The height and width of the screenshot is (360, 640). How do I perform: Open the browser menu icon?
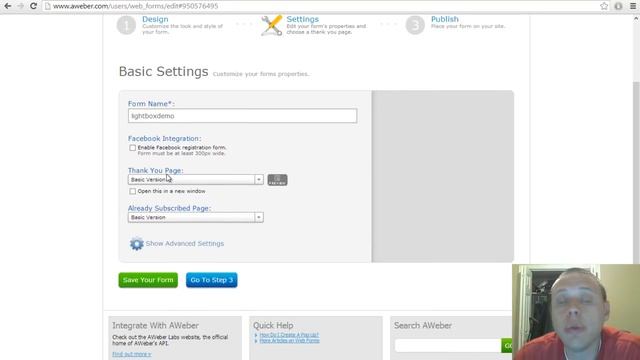(633, 6)
